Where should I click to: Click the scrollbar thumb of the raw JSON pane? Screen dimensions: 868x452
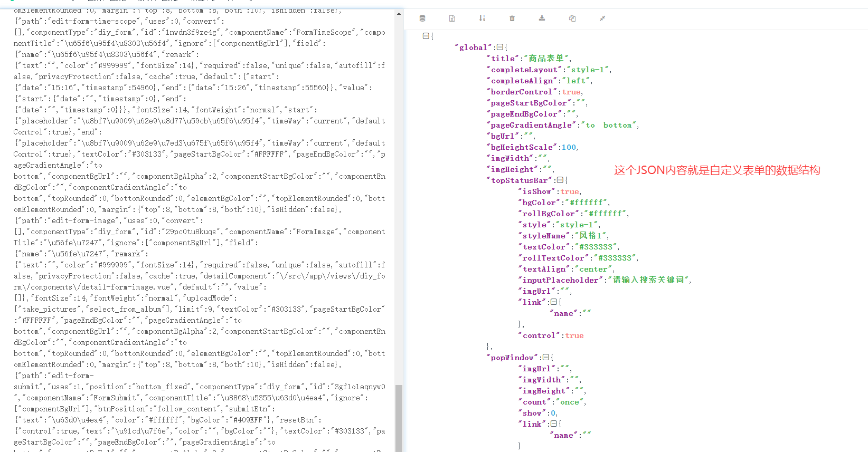click(399, 417)
